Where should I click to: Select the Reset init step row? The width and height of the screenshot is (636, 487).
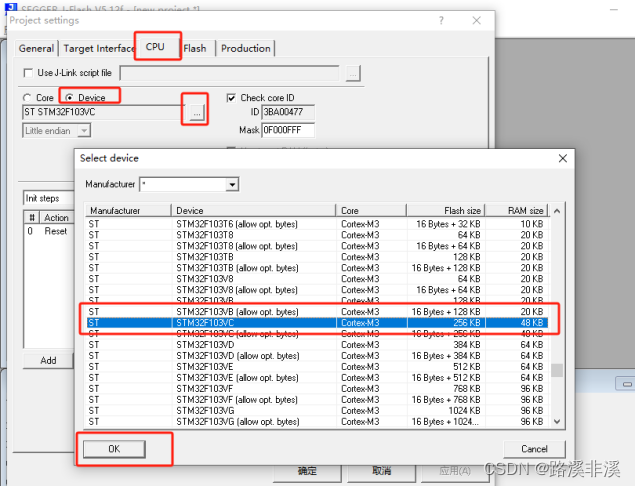coord(49,231)
